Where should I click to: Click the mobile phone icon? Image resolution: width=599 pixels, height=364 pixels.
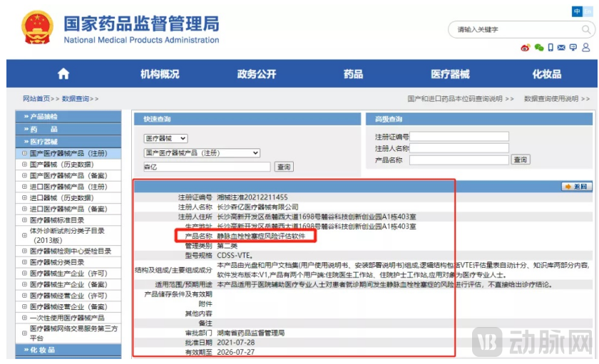coord(550,48)
